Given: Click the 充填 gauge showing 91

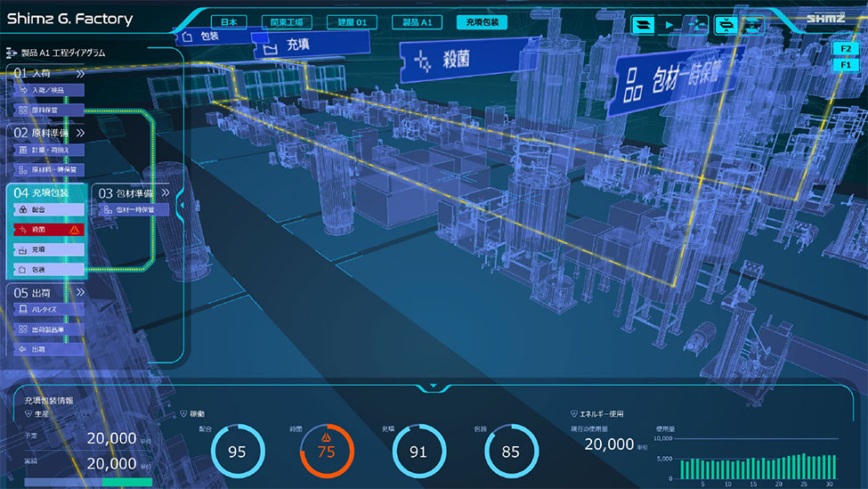Looking at the screenshot, I should [419, 451].
